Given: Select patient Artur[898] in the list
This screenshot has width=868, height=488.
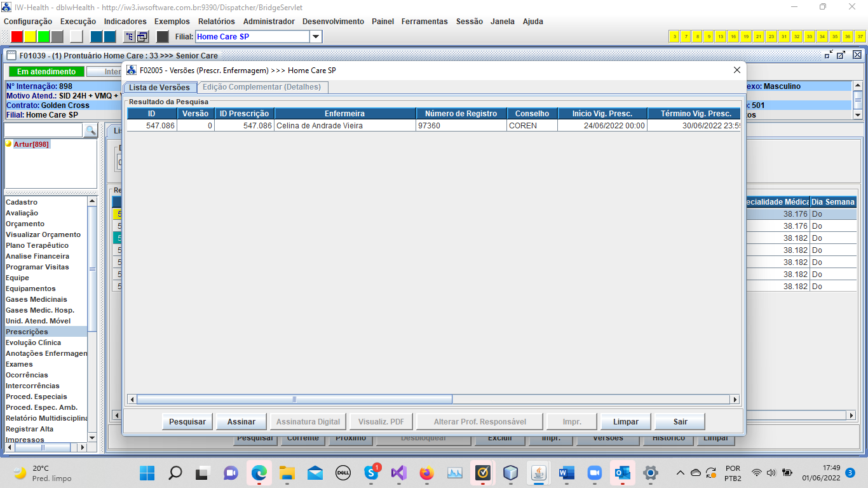Looking at the screenshot, I should 31,145.
